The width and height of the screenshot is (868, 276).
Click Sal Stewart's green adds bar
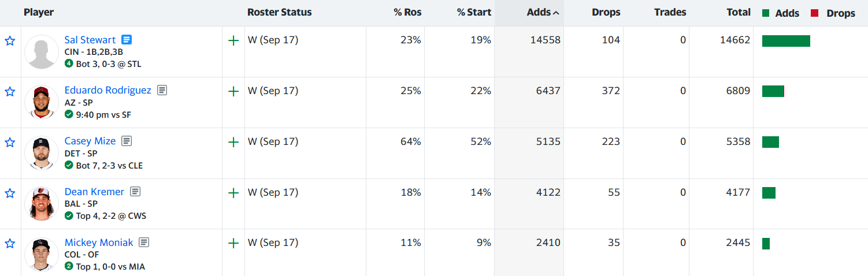[x=786, y=41]
